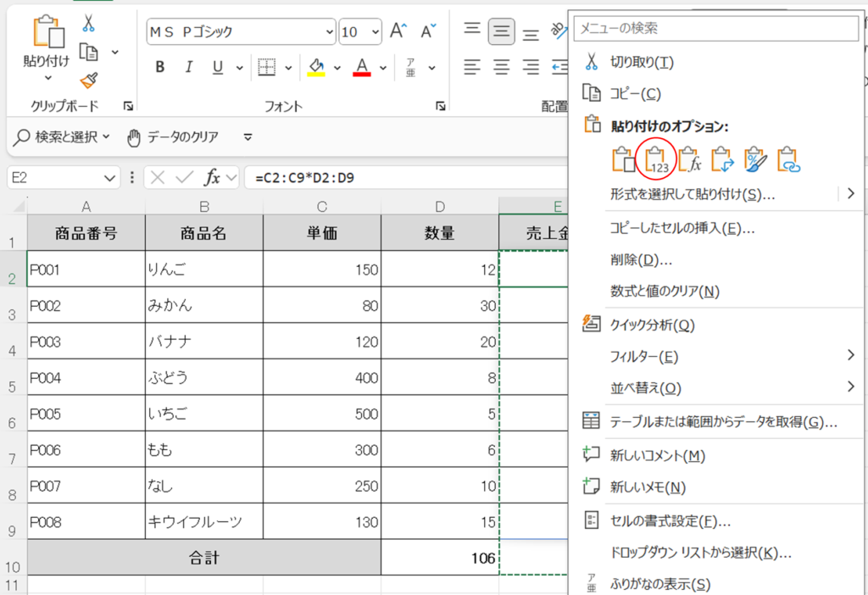Toggle Italic formatting

pos(189,68)
